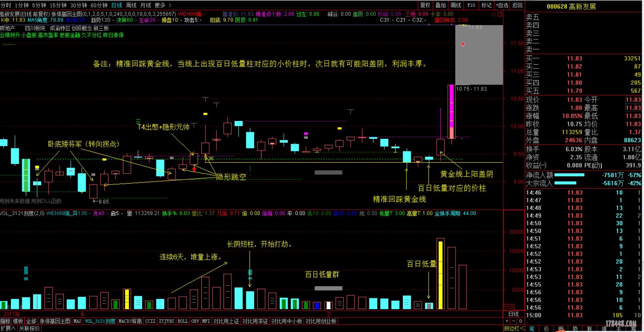Click the gray limit-up price box

[x=479, y=55]
